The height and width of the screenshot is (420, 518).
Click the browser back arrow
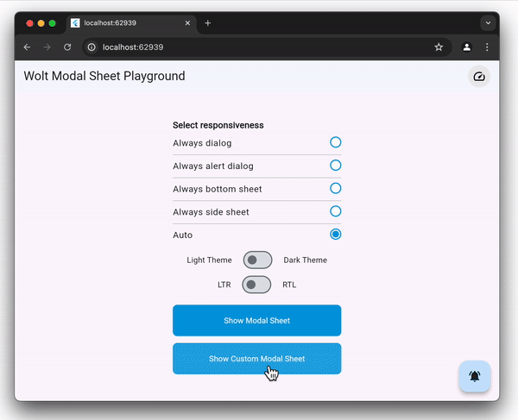tap(27, 47)
